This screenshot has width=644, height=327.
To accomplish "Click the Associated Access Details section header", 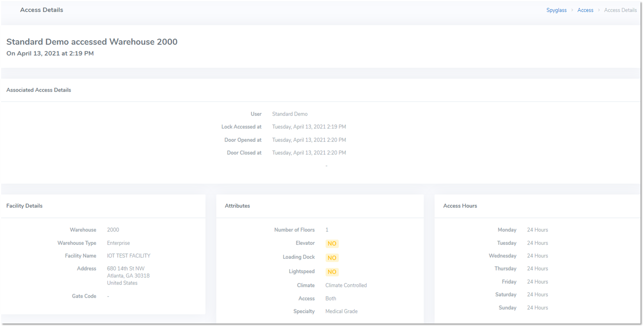I will (x=39, y=90).
